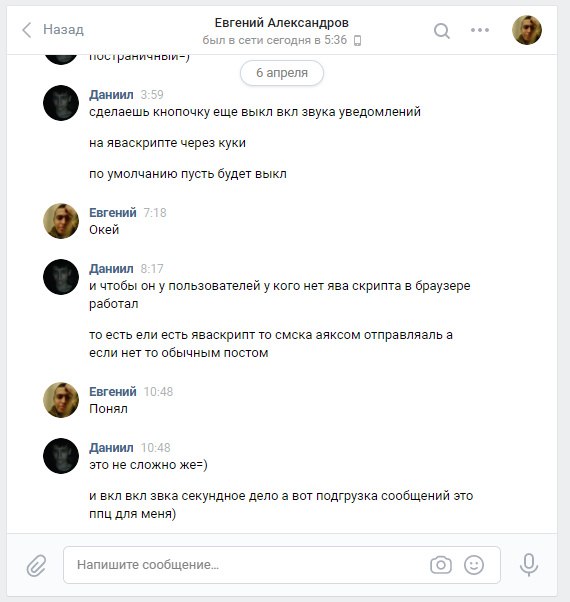Open the three-dots actions menu
The height and width of the screenshot is (602, 570).
point(480,30)
